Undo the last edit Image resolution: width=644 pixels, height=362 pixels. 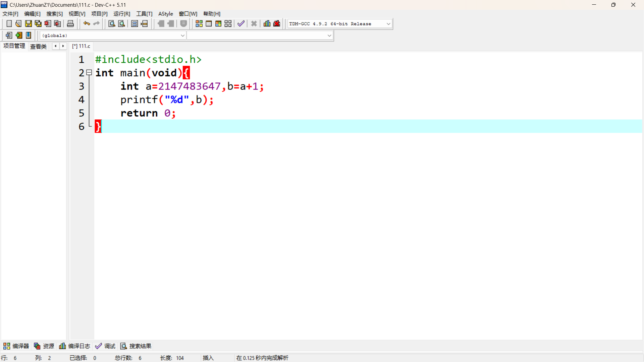[x=87, y=24]
